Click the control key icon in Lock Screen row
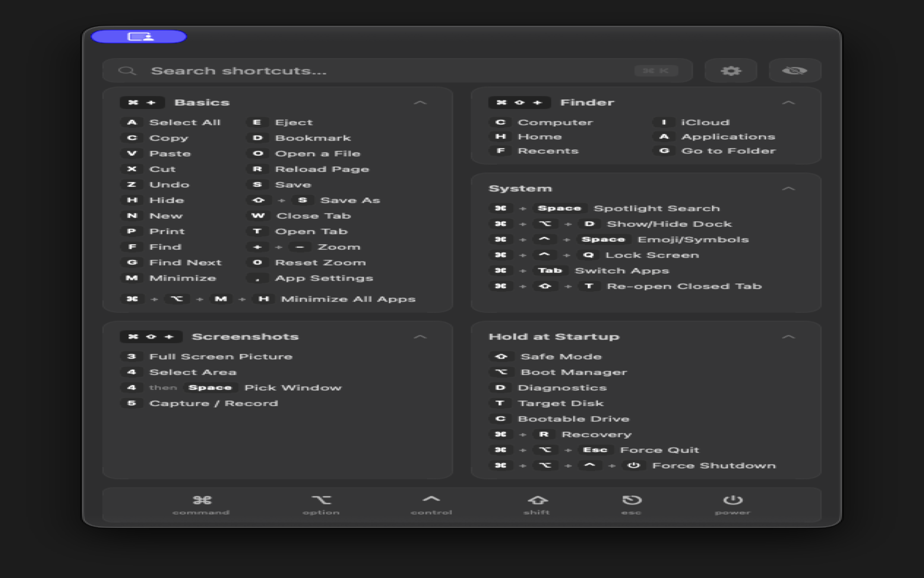924x578 pixels. pos(544,255)
